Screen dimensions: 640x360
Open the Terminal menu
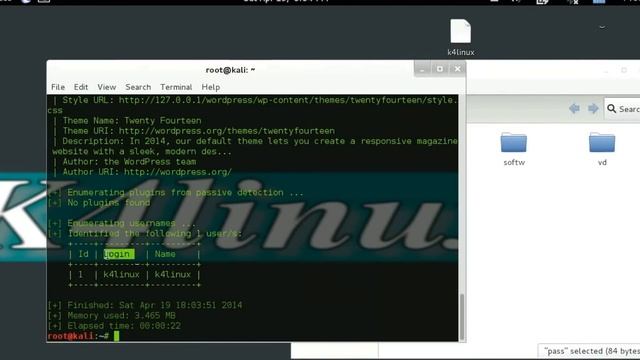pyautogui.click(x=176, y=87)
